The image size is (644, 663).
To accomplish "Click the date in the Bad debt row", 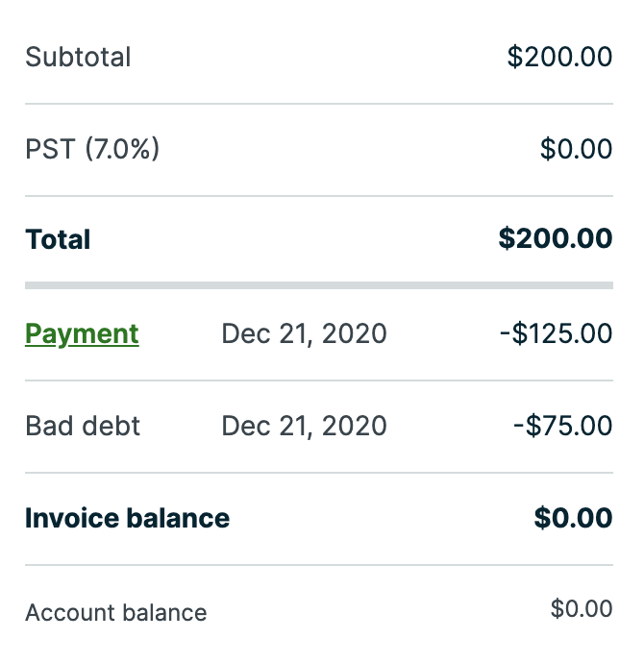I will pos(304,426).
